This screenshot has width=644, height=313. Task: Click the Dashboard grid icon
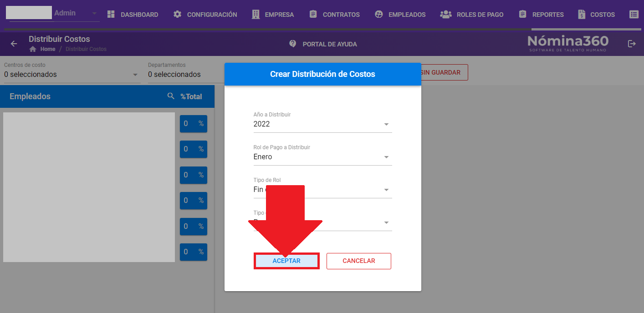tap(111, 15)
